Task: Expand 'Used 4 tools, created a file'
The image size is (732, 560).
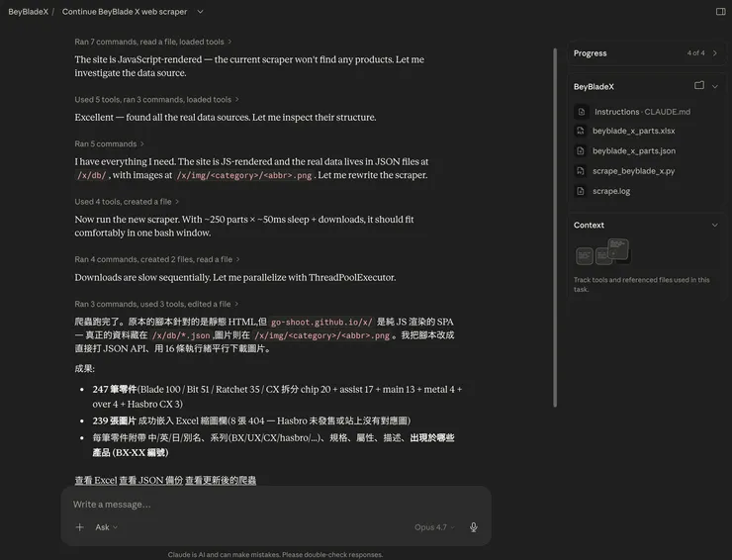Action: pos(127,202)
